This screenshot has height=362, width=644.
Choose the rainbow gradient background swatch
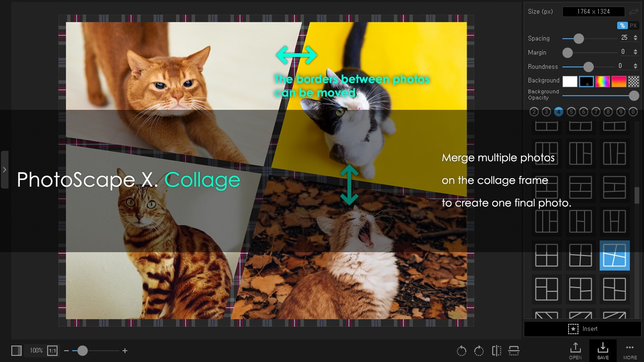tap(602, 81)
